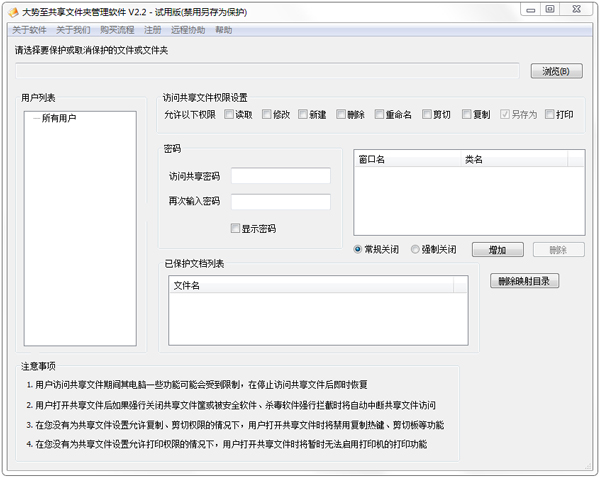Click the greyed 删除 button beside 增加
600x477 pixels.
559,250
